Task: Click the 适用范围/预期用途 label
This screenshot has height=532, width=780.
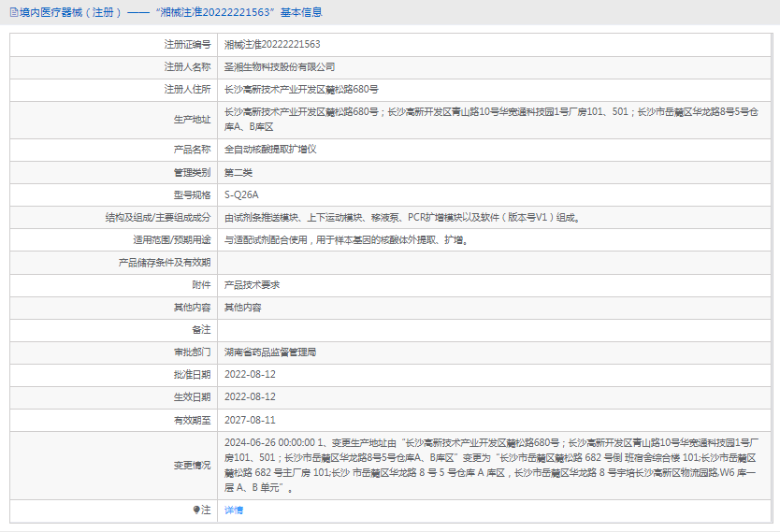Action: 172,240
